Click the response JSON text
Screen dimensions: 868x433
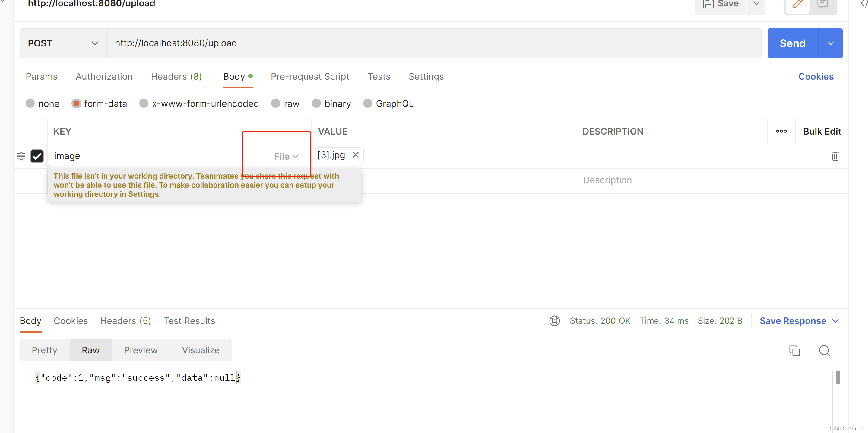[x=138, y=378]
